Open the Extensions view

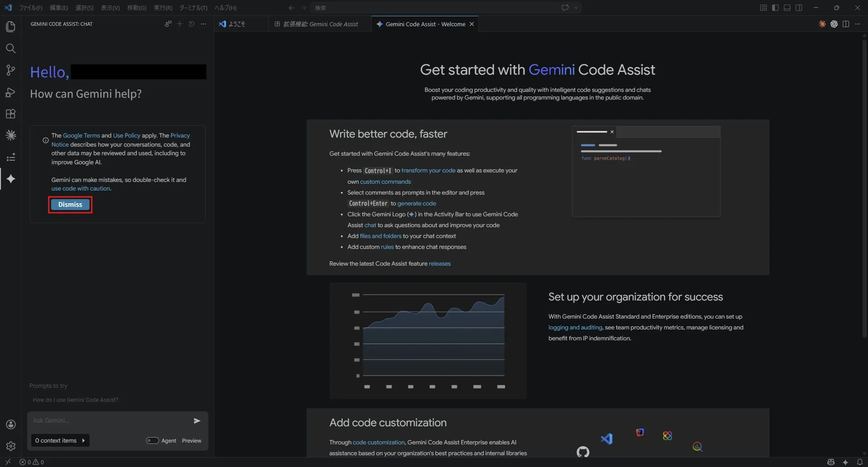coord(10,114)
